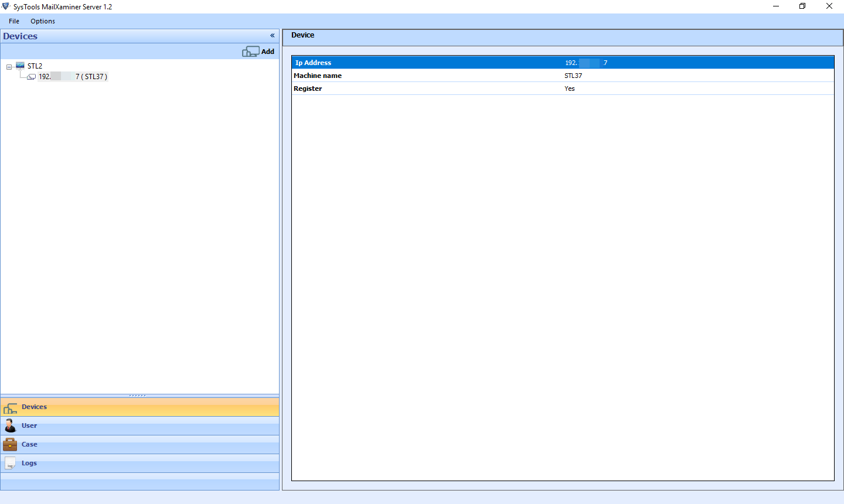The width and height of the screenshot is (844, 504).
Task: Open the Logs navigation tab
Action: pos(139,464)
